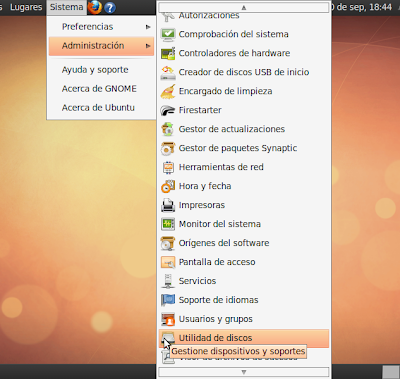This screenshot has width=400, height=379.
Task: Click the USB startup disk creator icon
Action: 168,72
